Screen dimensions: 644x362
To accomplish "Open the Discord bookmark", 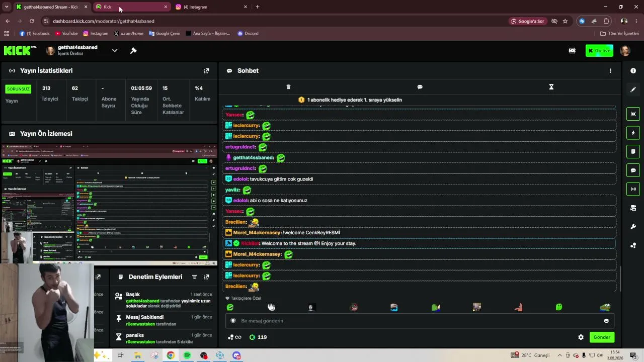I will (x=248, y=34).
